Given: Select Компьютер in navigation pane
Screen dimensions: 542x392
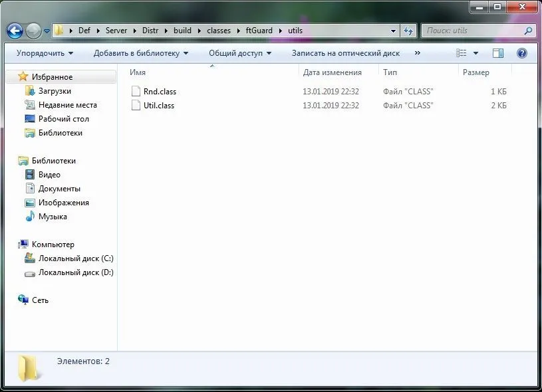Looking at the screenshot, I should pyautogui.click(x=53, y=245).
